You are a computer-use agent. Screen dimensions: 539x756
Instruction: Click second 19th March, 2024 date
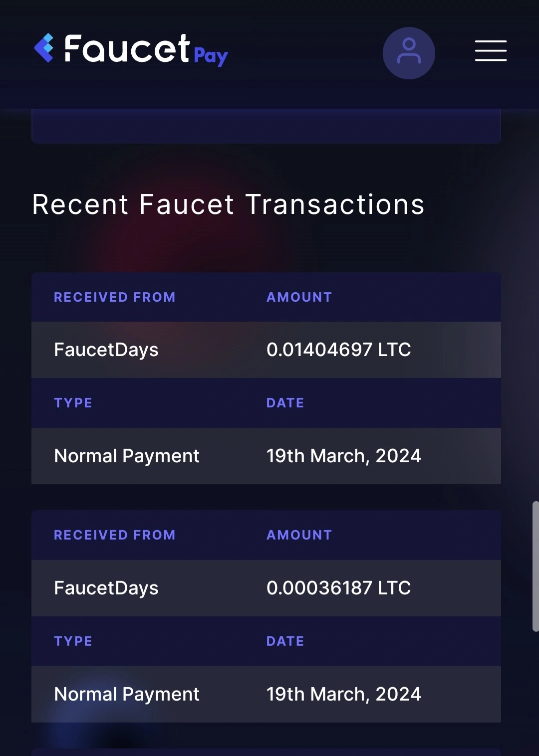coord(344,695)
